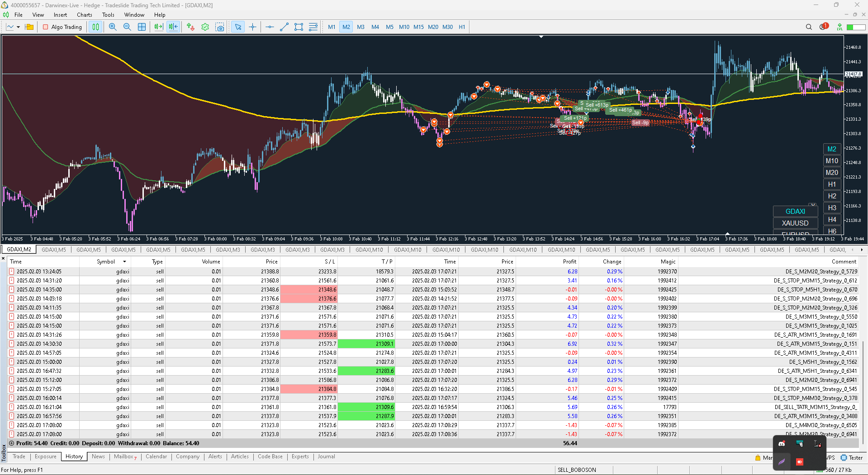868x475 pixels.
Task: Click the highlighted T/P cell 21309.1
Action: [366, 344]
